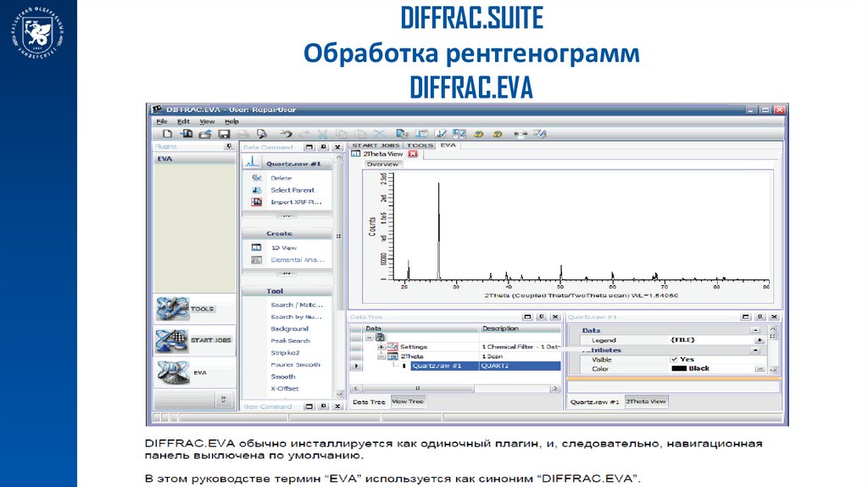Click the first yellow round toolbar icon
Image resolution: width=868 pixels, height=487 pixels.
pos(479,133)
